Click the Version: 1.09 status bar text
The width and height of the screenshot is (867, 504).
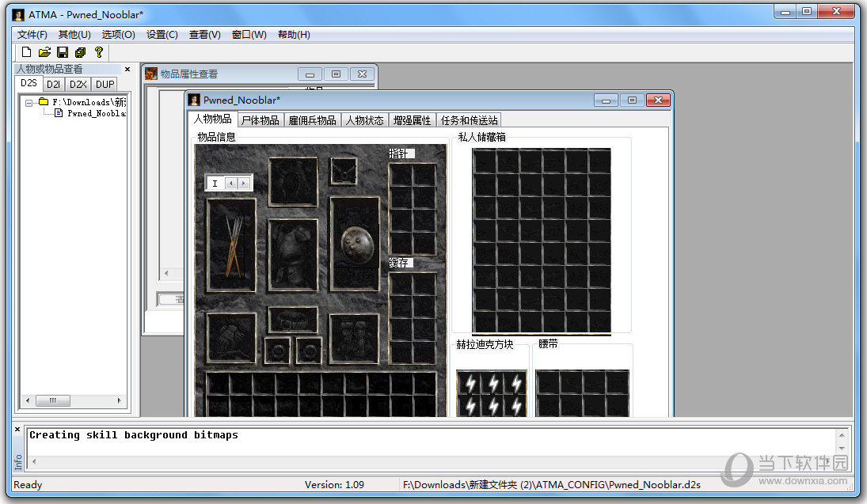coord(334,485)
